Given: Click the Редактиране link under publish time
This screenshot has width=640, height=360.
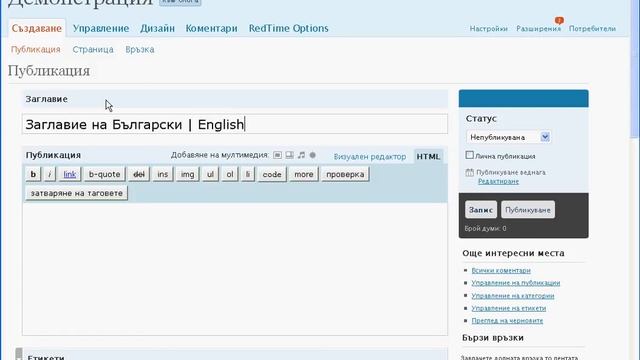Looking at the screenshot, I should point(498,181).
